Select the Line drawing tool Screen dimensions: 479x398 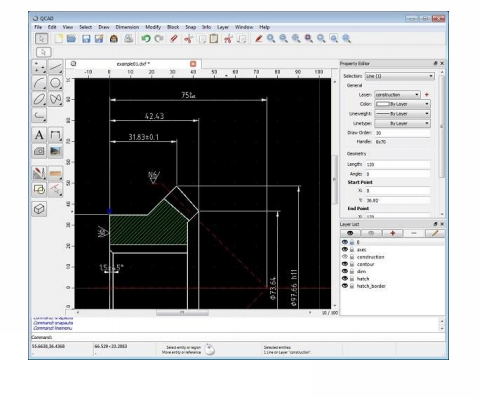[55, 67]
